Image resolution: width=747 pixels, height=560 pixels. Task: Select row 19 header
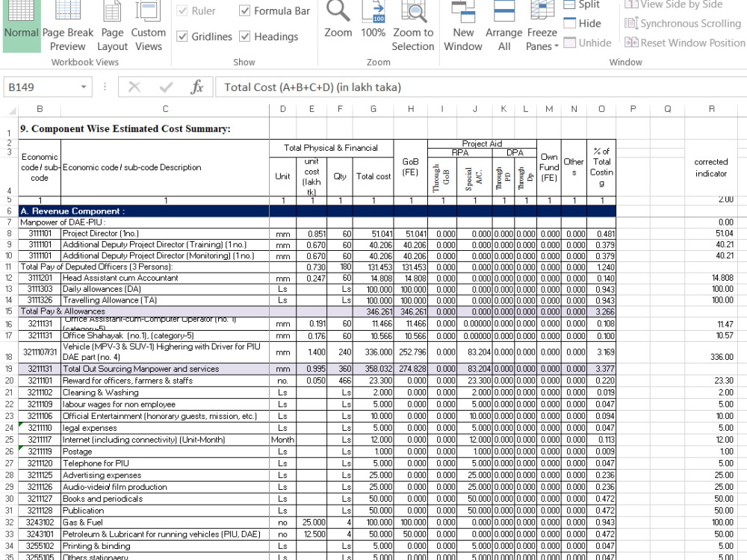coord(9,369)
